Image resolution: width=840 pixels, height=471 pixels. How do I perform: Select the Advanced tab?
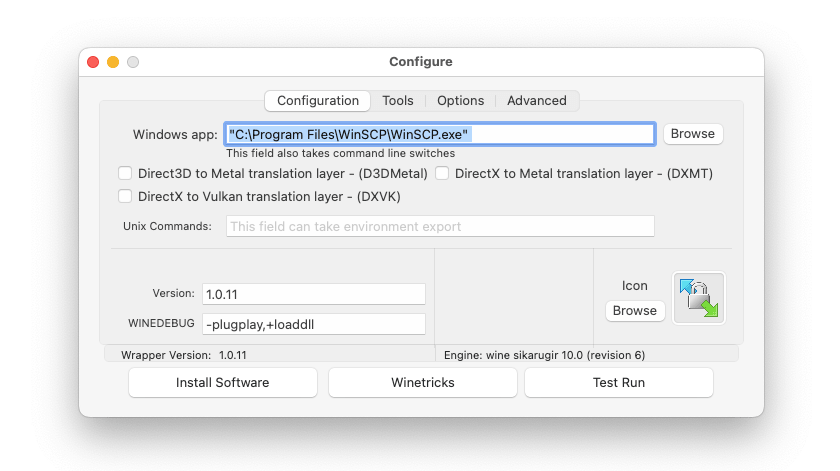pyautogui.click(x=536, y=101)
